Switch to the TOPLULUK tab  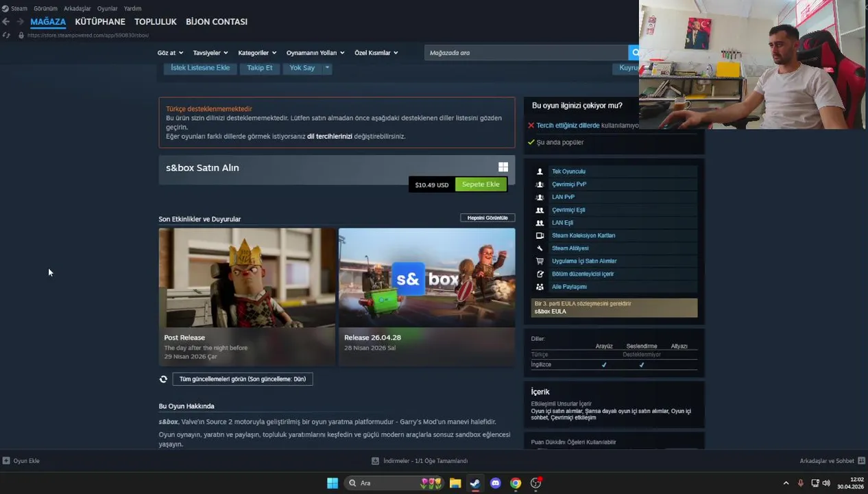(x=156, y=21)
